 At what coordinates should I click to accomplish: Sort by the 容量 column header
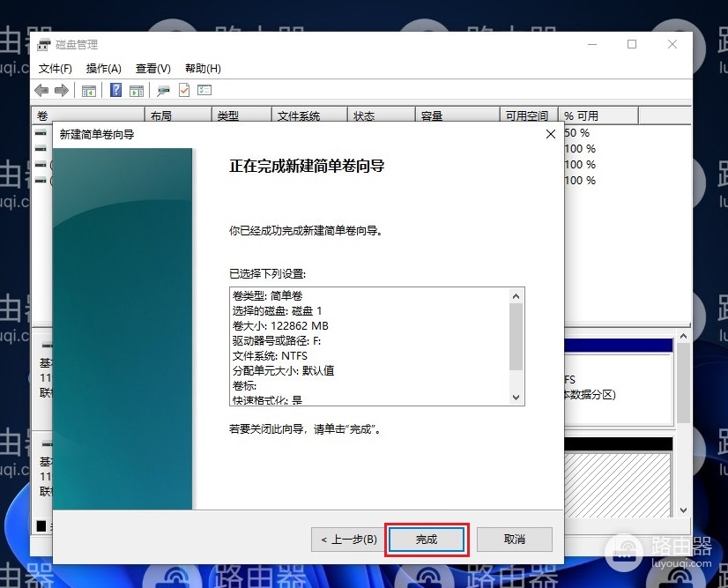pos(457,115)
